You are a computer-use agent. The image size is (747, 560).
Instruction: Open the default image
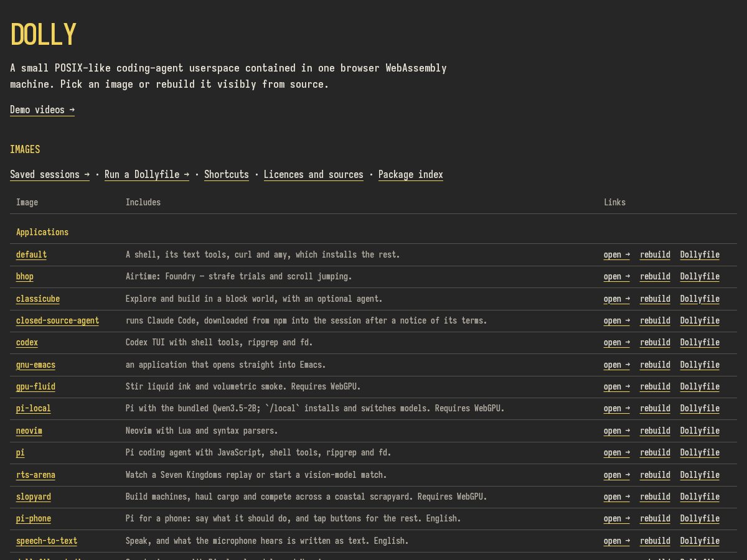(x=617, y=254)
